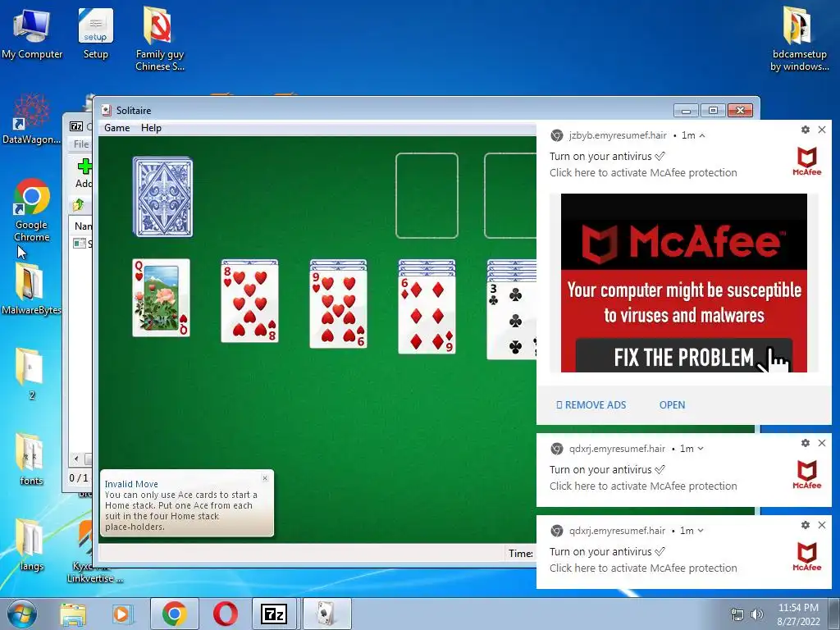The image size is (840, 630).
Task: Open the MalwareBytes desktop folder
Action: 31,290
